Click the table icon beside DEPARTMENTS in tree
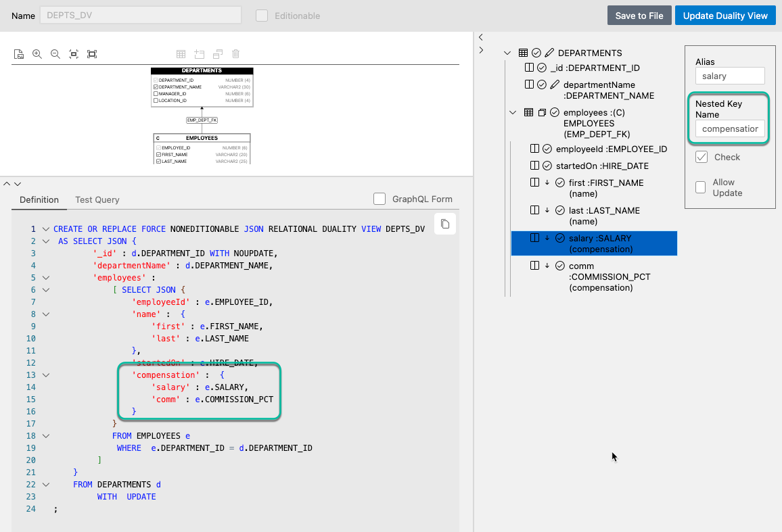 (x=523, y=53)
